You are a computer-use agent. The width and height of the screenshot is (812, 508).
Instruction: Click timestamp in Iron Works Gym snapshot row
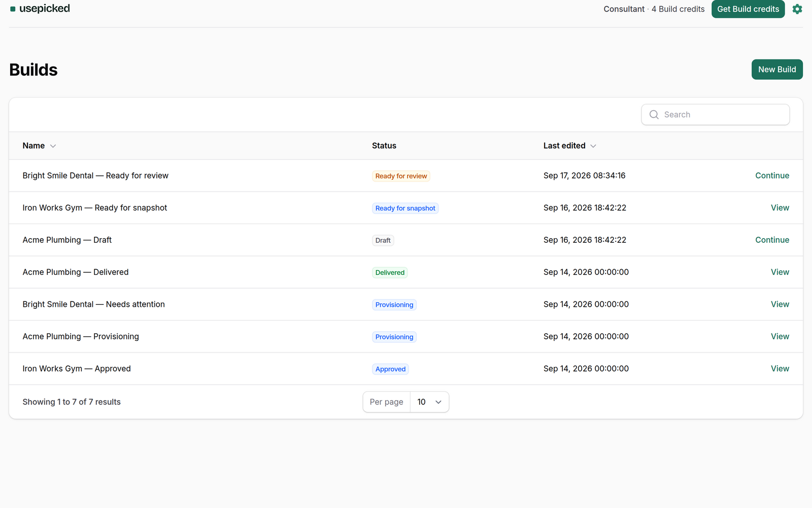click(x=585, y=208)
